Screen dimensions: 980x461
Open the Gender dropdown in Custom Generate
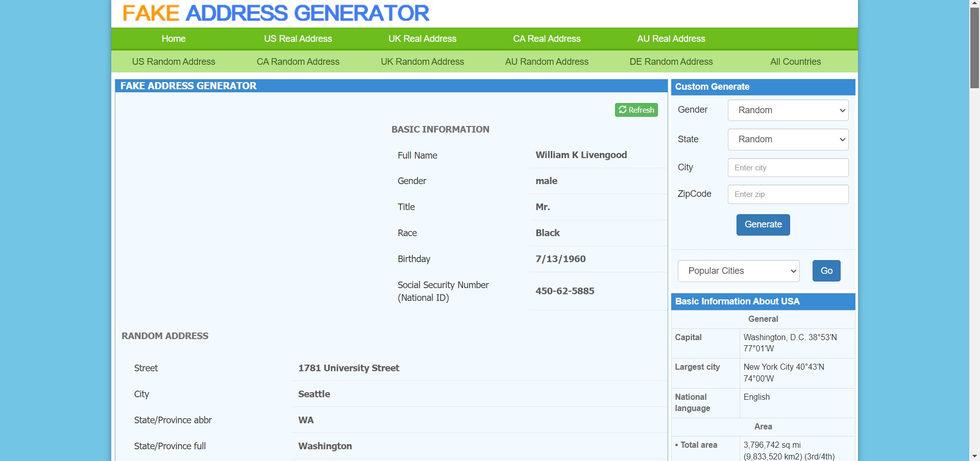(x=787, y=110)
